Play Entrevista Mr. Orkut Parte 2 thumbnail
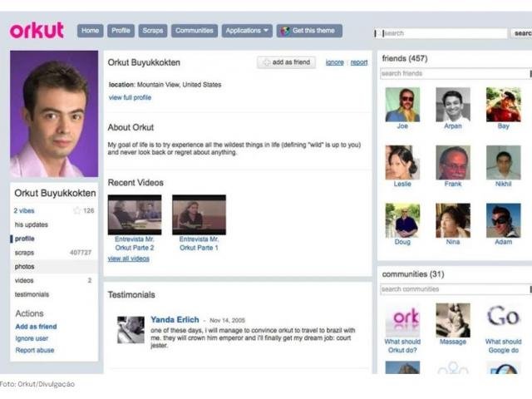 click(x=135, y=214)
